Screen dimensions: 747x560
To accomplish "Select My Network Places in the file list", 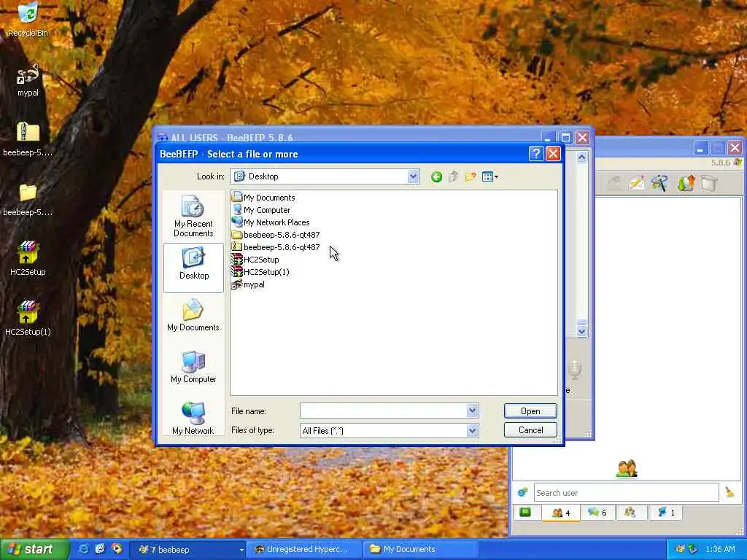I will (x=271, y=222).
